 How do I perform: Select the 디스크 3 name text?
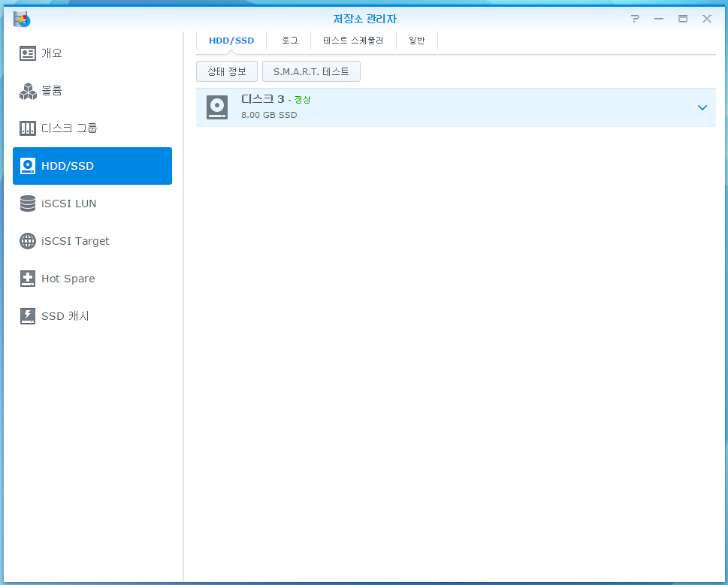(x=263, y=99)
